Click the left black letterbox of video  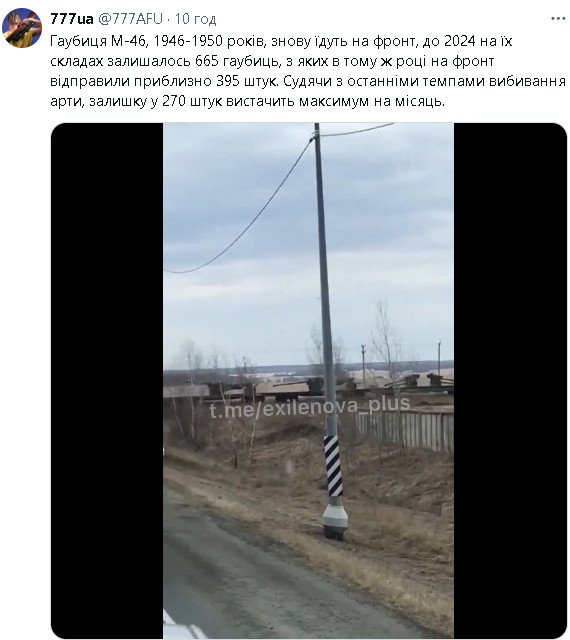(x=107, y=380)
